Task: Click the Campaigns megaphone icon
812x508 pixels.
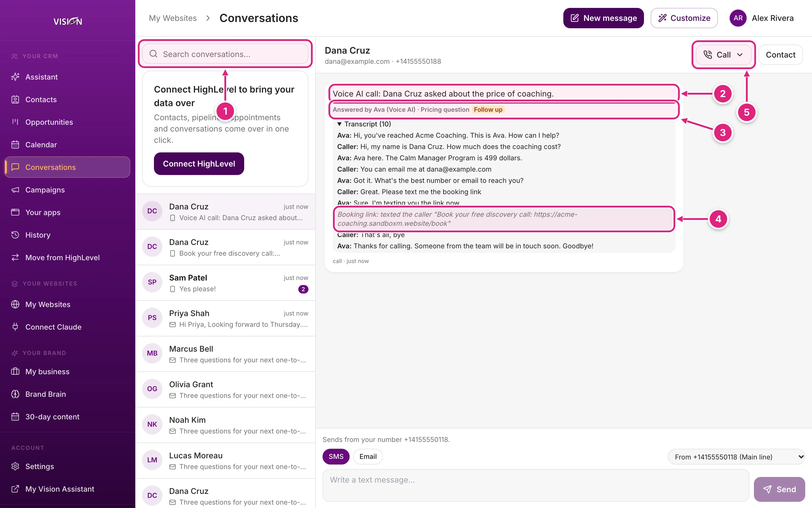Action: (x=15, y=190)
